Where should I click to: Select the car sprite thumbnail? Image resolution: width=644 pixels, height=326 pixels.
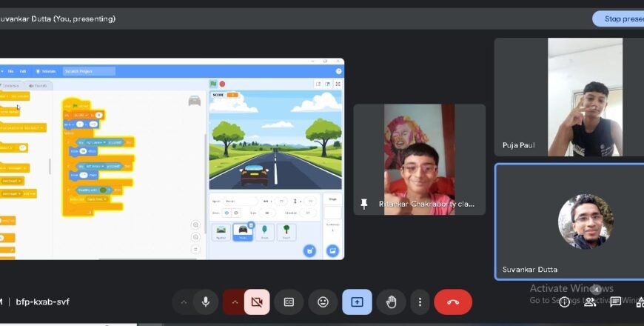[243, 232]
